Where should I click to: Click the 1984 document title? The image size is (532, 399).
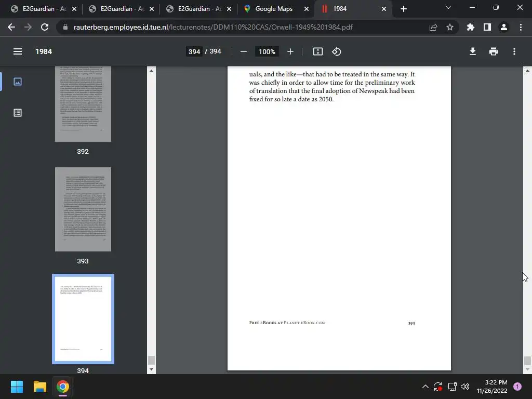pos(44,51)
